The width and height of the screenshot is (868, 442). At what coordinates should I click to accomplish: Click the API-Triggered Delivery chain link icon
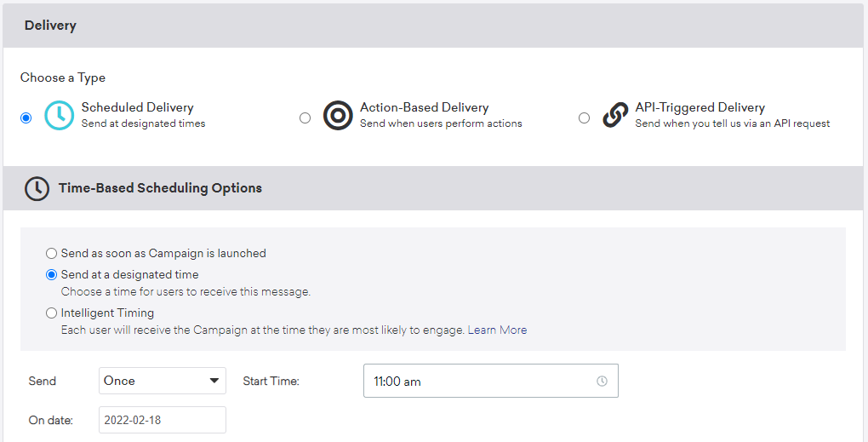pyautogui.click(x=615, y=116)
